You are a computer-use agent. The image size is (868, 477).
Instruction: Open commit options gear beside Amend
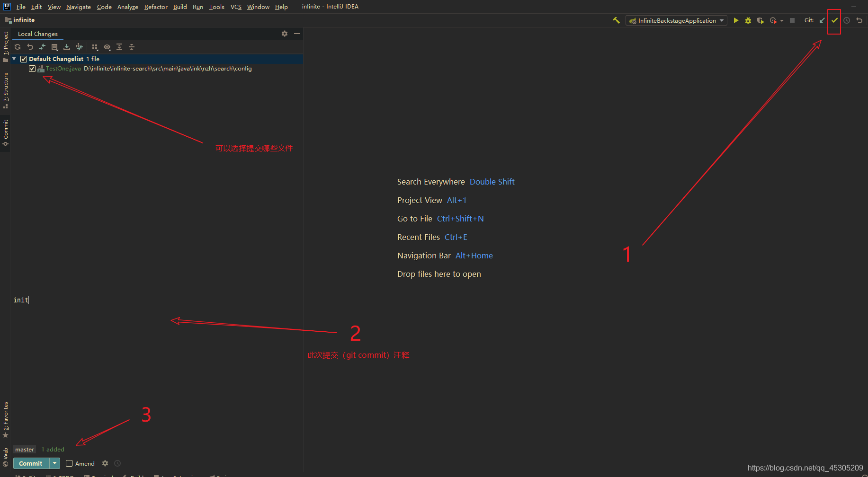pos(105,463)
